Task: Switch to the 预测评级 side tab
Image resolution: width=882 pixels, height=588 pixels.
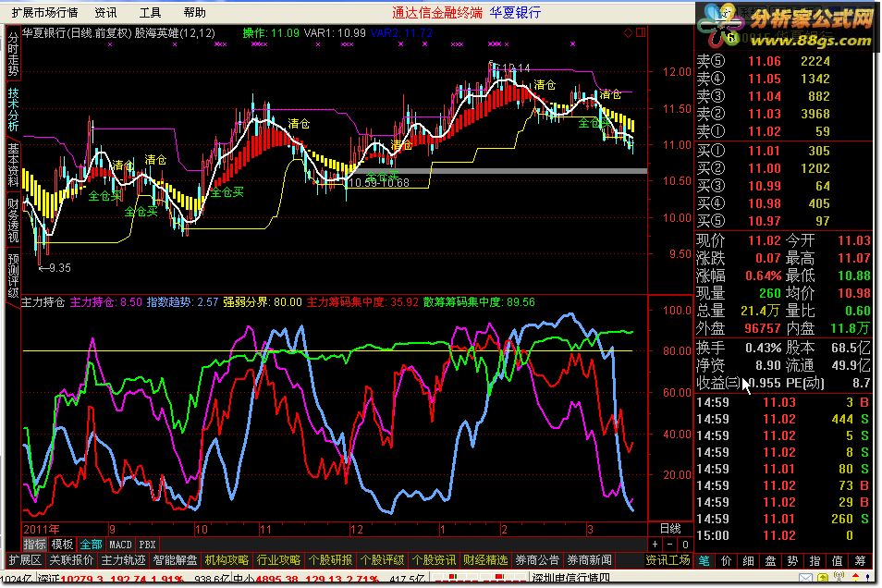Action: tap(13, 276)
